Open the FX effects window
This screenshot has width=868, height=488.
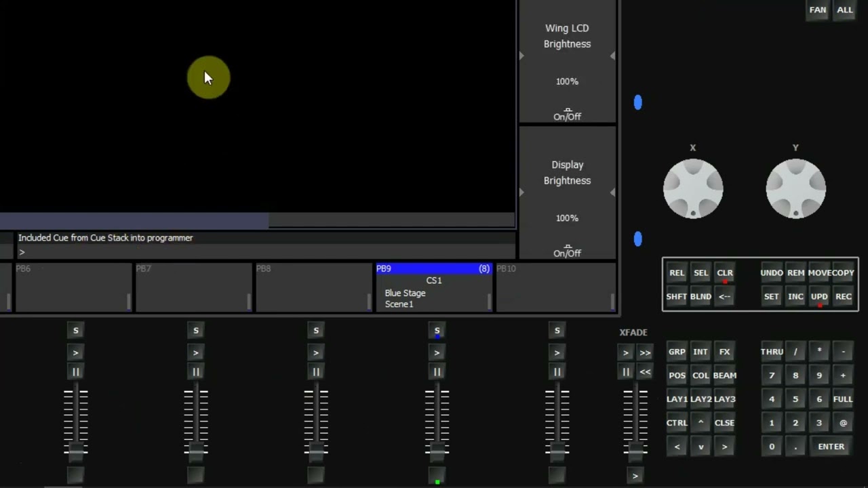[x=725, y=352]
